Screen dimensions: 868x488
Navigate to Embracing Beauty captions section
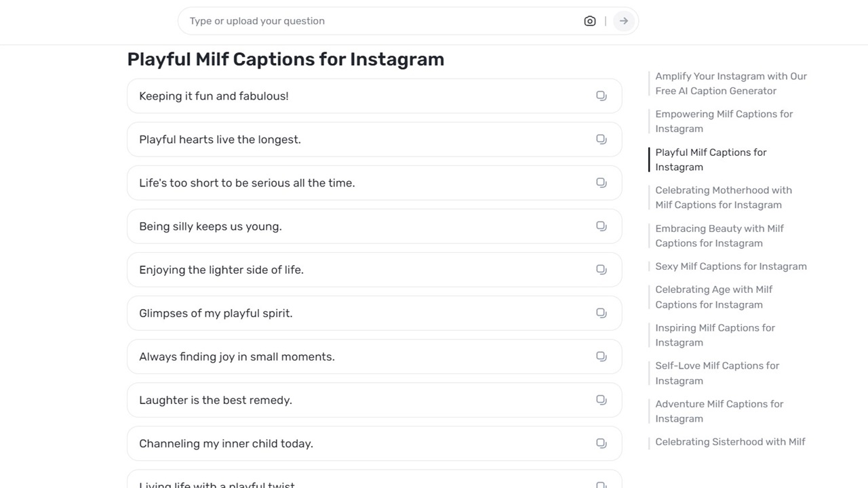(719, 236)
